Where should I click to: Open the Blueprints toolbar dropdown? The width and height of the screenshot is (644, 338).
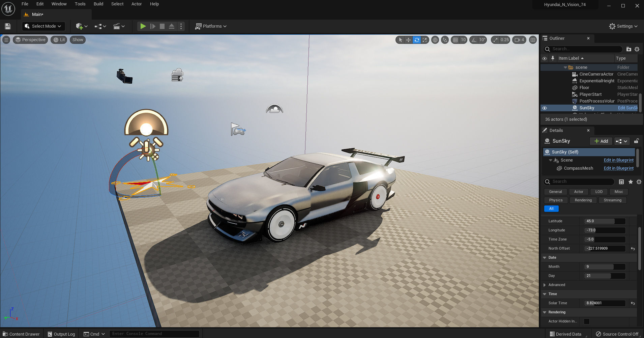pos(100,26)
